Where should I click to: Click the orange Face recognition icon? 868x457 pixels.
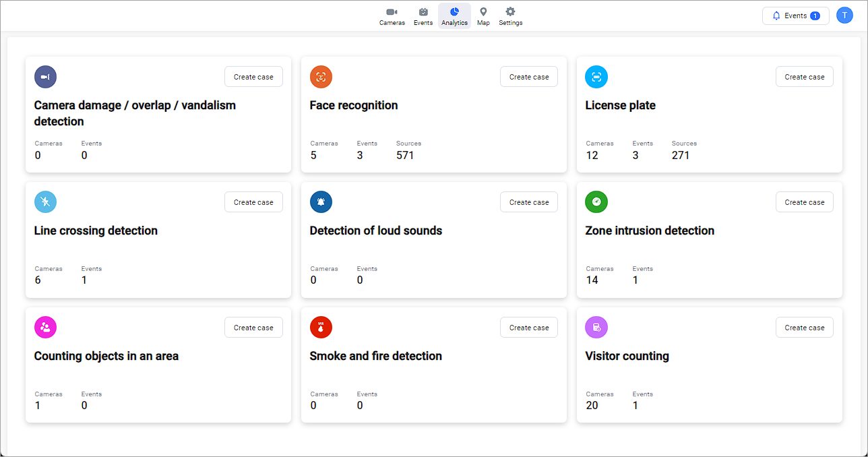coord(321,77)
